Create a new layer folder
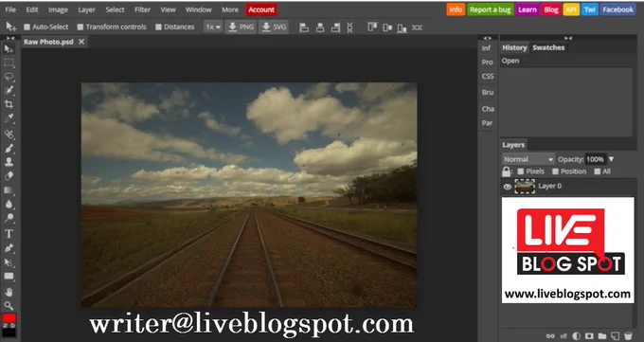This screenshot has width=644, height=342. click(x=602, y=336)
